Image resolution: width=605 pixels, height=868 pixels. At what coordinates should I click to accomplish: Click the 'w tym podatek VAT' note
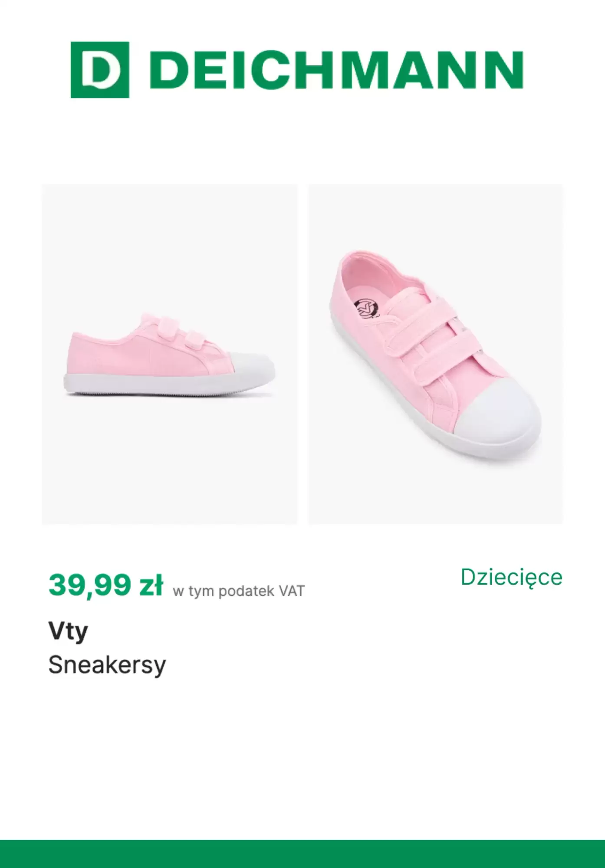click(x=239, y=591)
